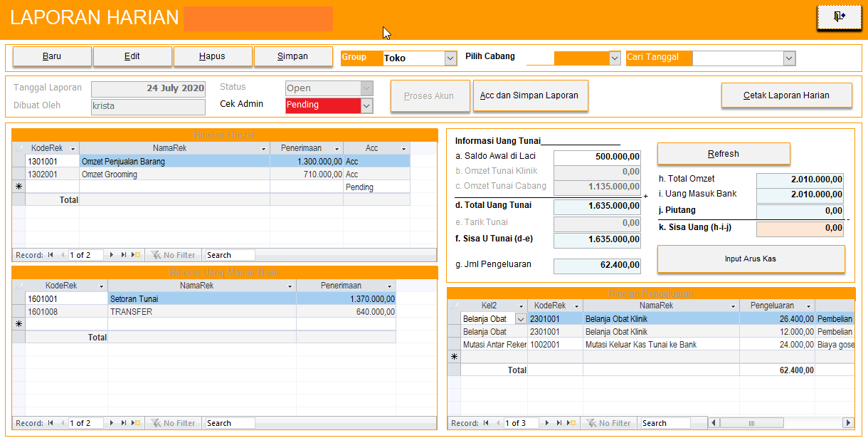Go to previous record in Rincian Uang Masuk Bank
The image size is (868, 448).
click(x=62, y=423)
